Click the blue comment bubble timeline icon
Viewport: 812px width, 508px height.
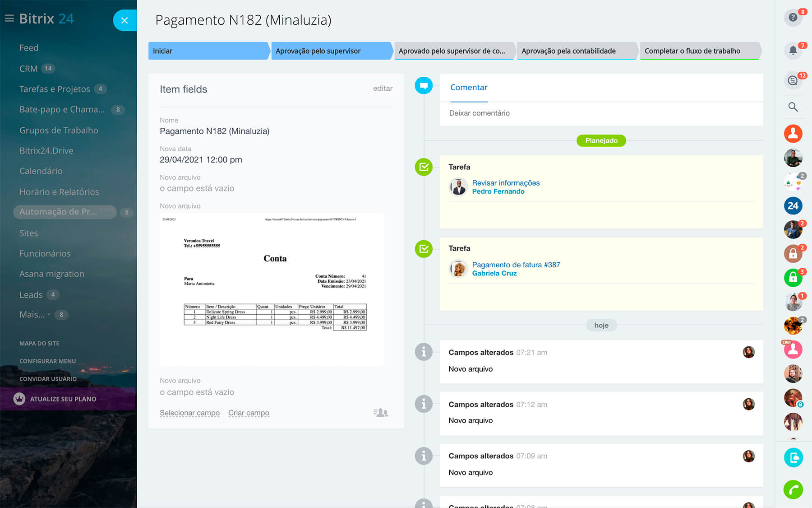click(424, 85)
